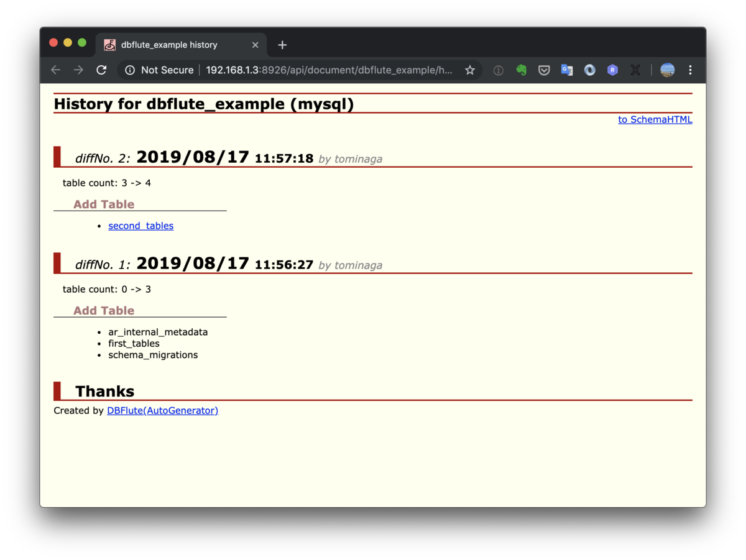This screenshot has width=746, height=560.
Task: Click the Google Translate extension icon
Action: coord(566,70)
